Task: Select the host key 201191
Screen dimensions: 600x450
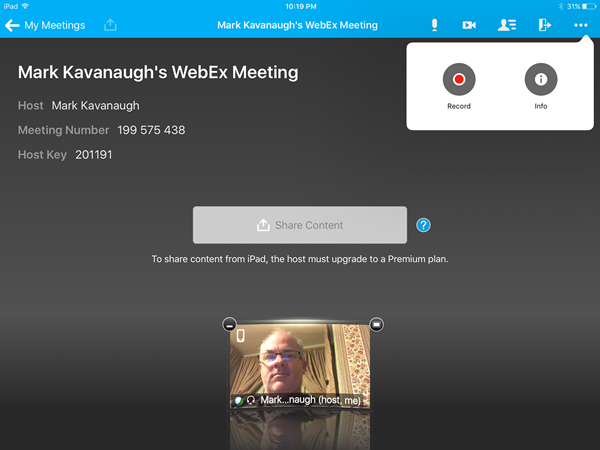Action: point(94,155)
